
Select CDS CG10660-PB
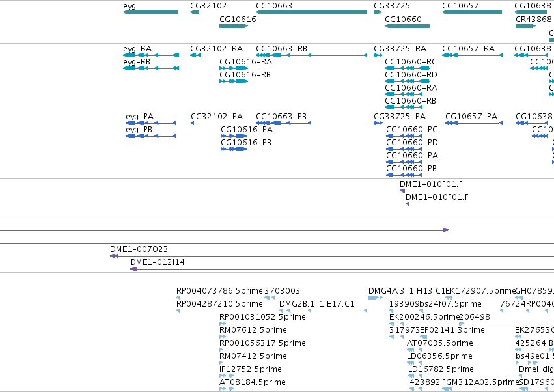point(404,175)
